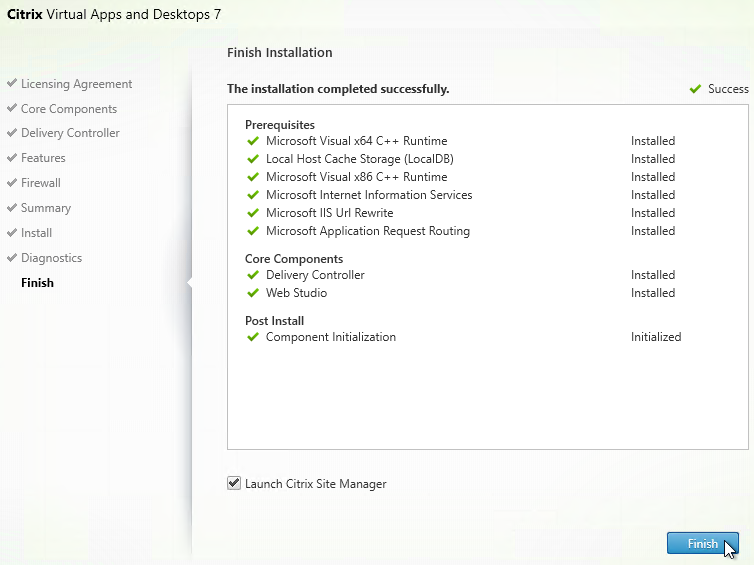
Task: Click checkmark beside Web Studio
Action: [252, 293]
